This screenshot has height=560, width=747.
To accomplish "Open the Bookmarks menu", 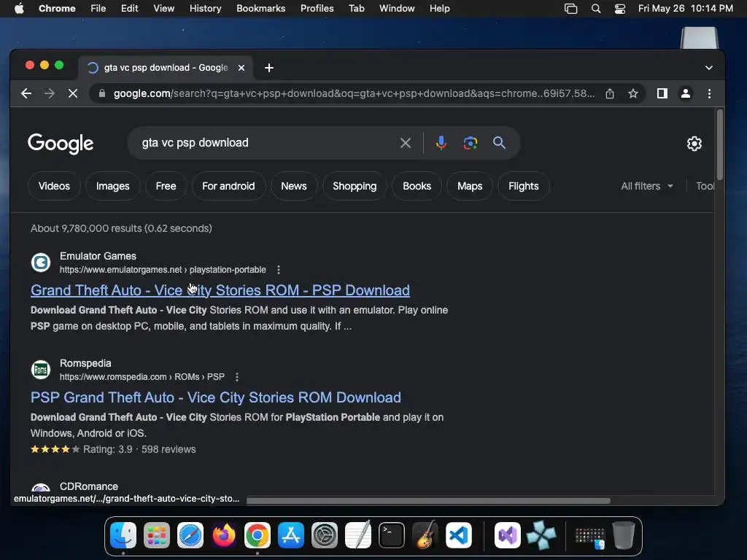I will point(261,9).
